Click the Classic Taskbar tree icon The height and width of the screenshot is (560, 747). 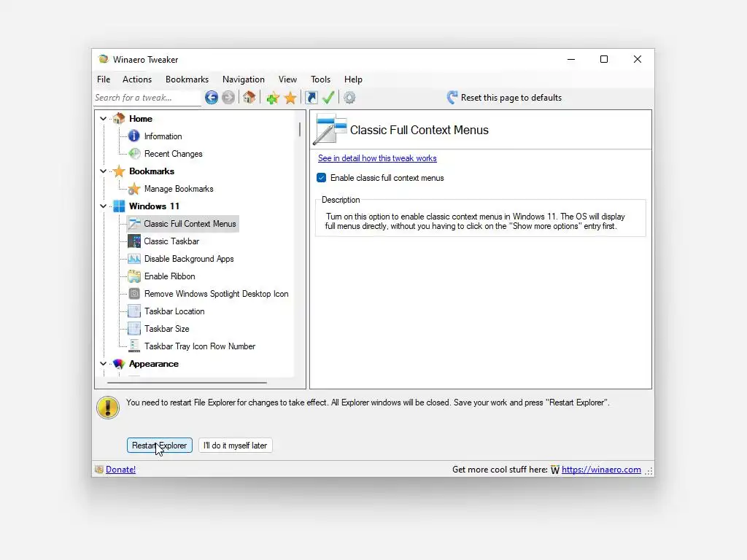click(134, 241)
